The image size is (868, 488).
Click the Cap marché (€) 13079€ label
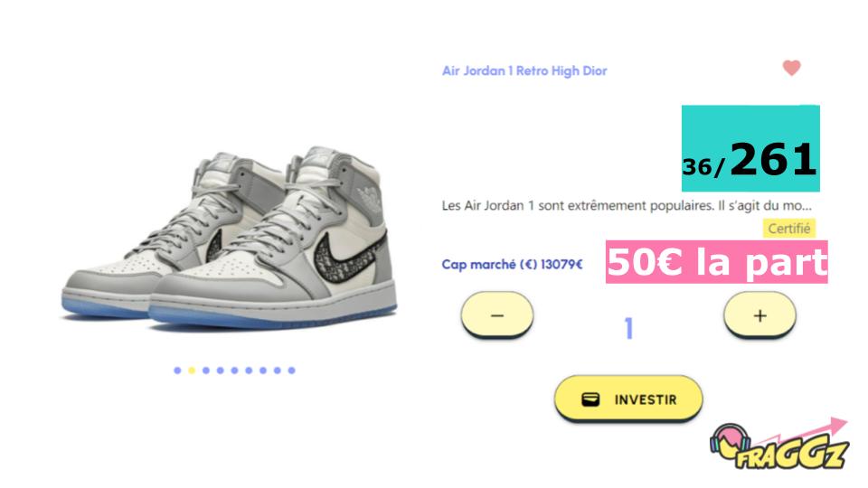pos(512,265)
